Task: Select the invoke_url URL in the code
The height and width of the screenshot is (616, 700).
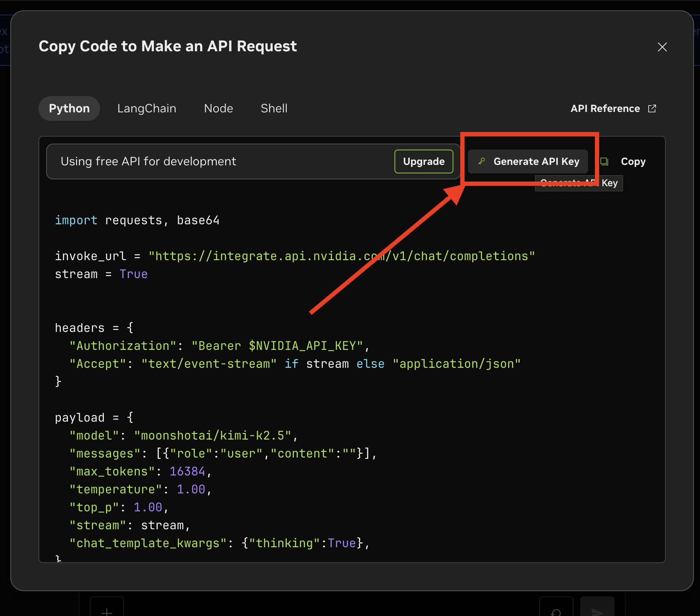Action: [341, 255]
